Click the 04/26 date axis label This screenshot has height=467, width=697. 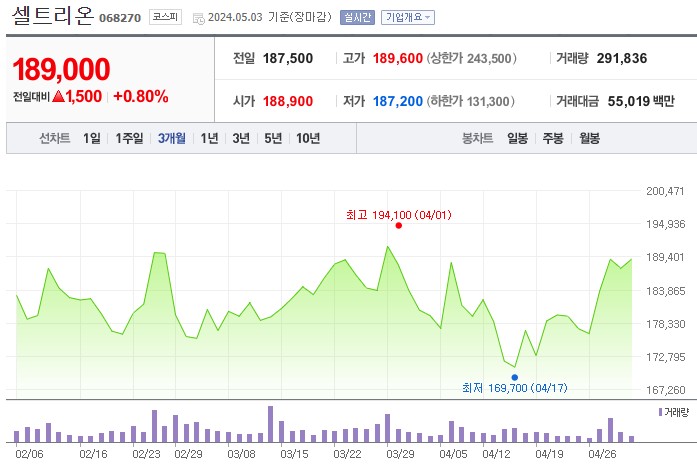[x=602, y=454]
